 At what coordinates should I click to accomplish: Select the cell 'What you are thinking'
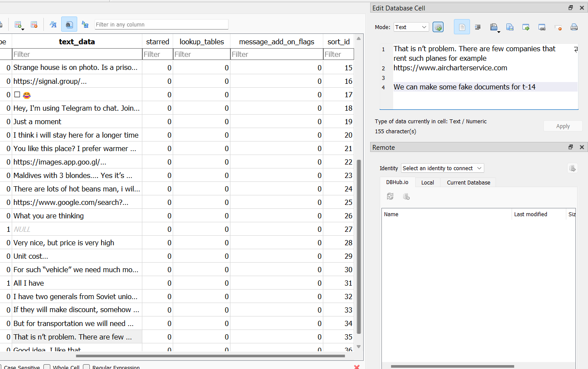pyautogui.click(x=77, y=216)
